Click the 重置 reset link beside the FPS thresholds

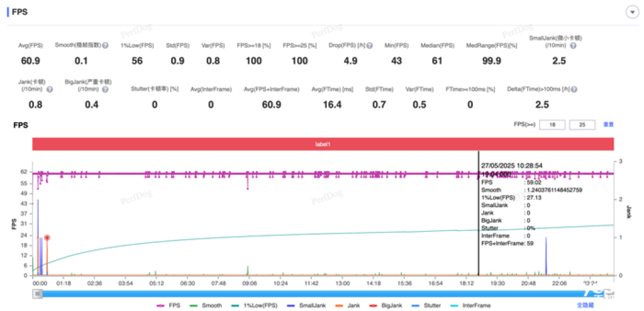(608, 124)
